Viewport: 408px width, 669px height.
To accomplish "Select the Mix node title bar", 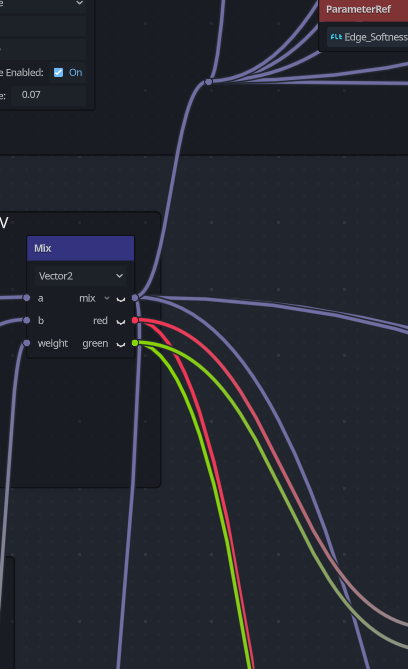I will 81,248.
